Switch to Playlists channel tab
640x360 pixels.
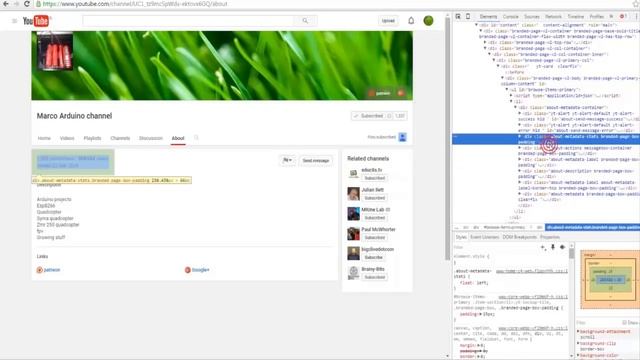[92, 138]
